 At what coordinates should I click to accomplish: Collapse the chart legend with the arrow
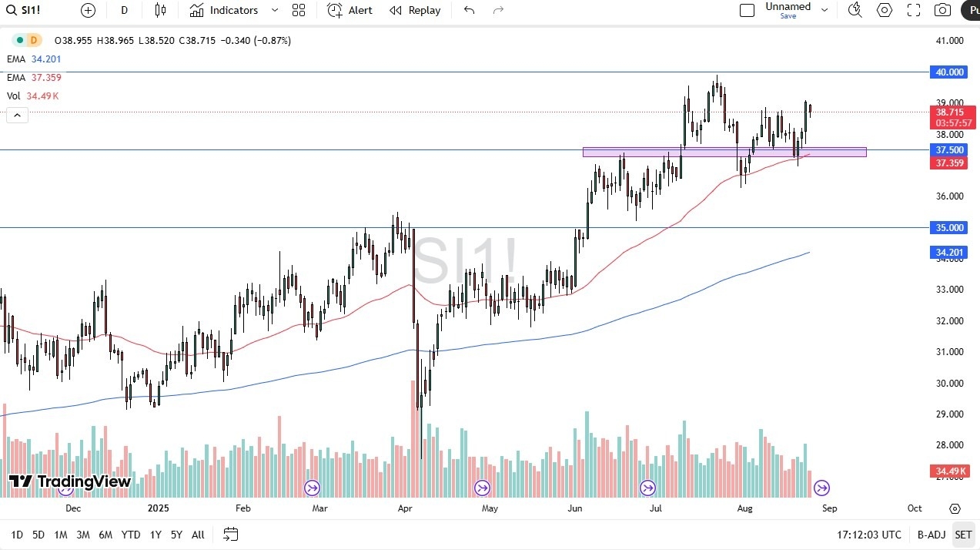(x=17, y=114)
